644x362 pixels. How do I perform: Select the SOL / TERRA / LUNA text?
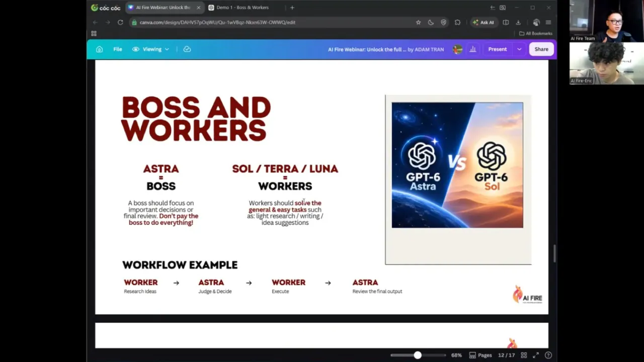click(285, 169)
